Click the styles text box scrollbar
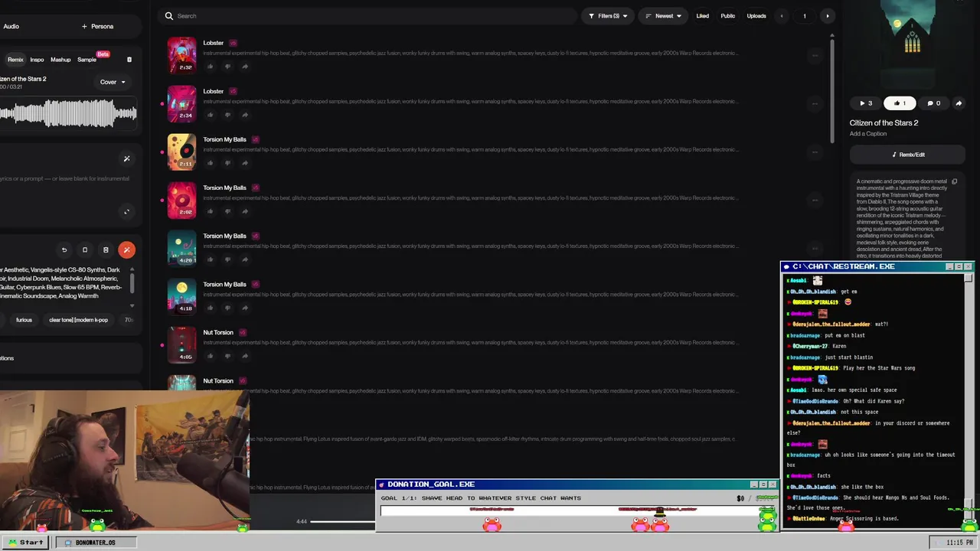This screenshot has height=551, width=980. pos(132,283)
